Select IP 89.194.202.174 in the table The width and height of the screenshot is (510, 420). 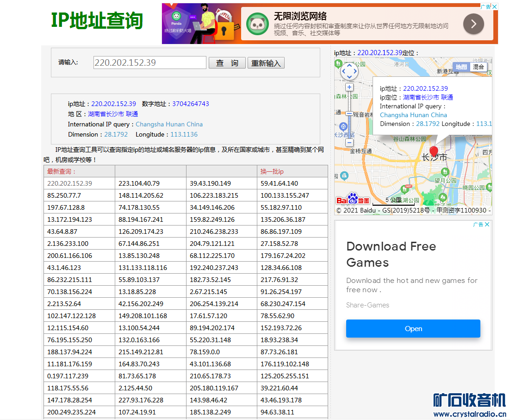(212, 328)
